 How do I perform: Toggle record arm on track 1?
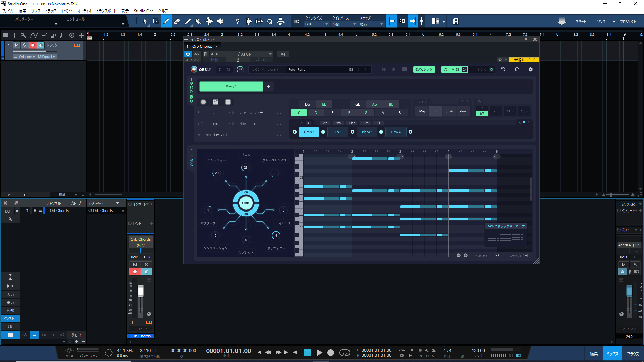[x=33, y=45]
